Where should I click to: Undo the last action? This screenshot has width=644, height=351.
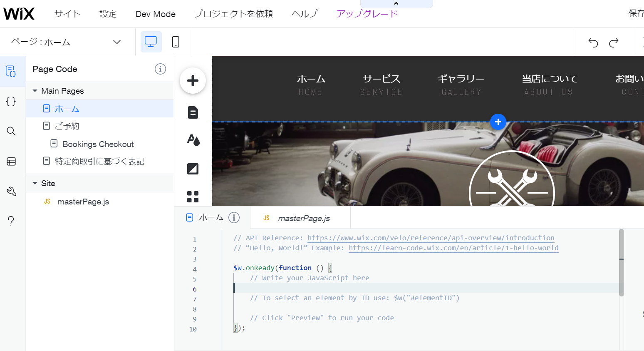(593, 42)
